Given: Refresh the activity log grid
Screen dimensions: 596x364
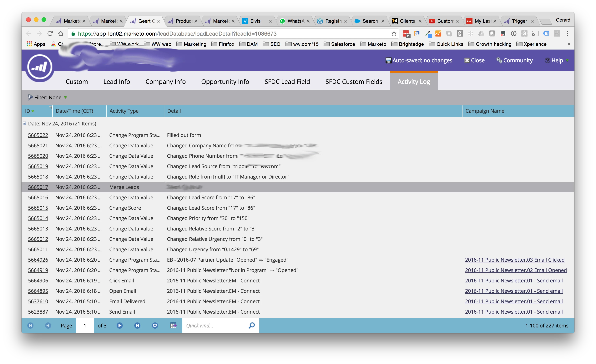Looking at the screenshot, I should 155,325.
